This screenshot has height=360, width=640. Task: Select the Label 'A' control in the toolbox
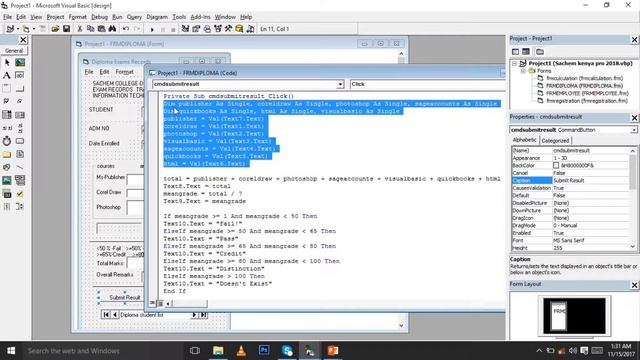click(x=7, y=76)
